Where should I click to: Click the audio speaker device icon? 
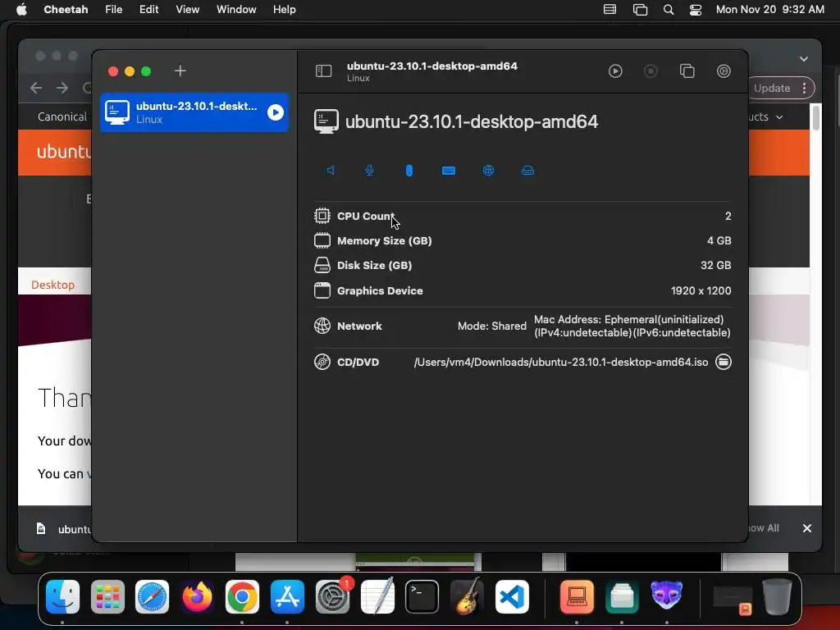(331, 171)
